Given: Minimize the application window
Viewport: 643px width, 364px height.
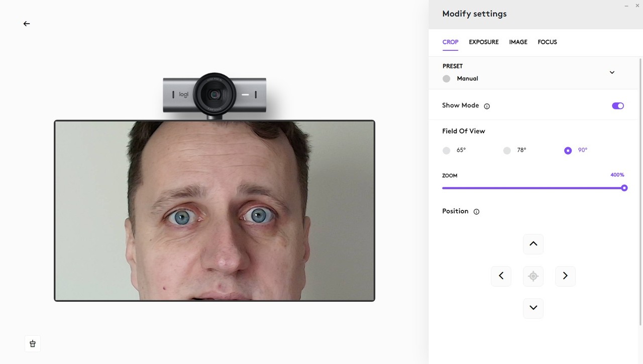Looking at the screenshot, I should (626, 6).
